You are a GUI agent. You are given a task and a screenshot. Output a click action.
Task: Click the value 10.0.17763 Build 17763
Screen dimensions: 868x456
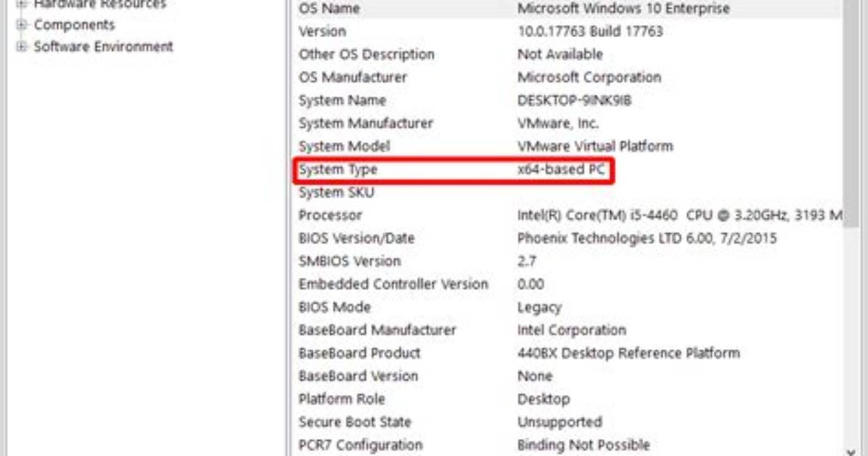[x=590, y=31]
